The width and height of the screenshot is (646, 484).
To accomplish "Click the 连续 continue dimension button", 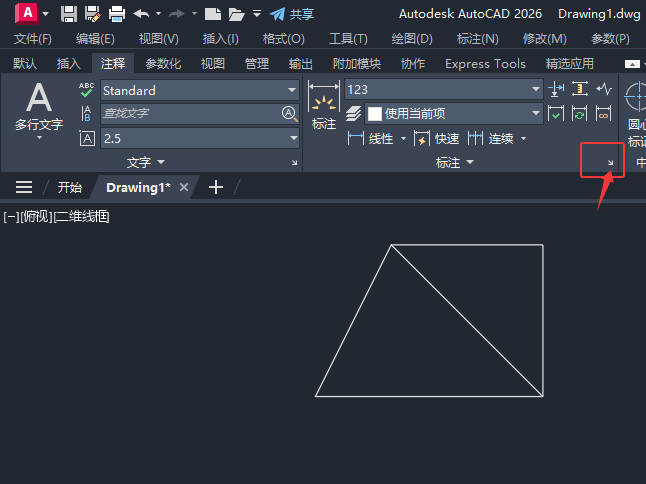I will (x=491, y=139).
